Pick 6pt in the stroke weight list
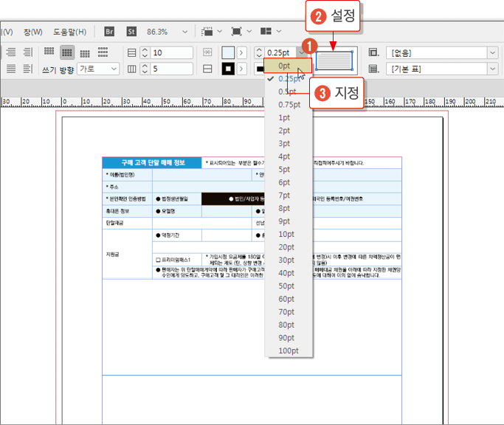 (x=289, y=182)
